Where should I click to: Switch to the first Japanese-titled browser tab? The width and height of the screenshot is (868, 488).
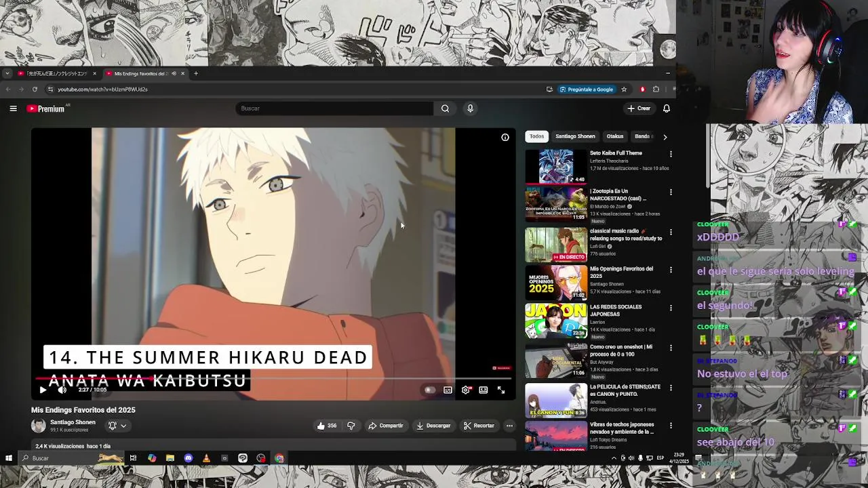57,73
